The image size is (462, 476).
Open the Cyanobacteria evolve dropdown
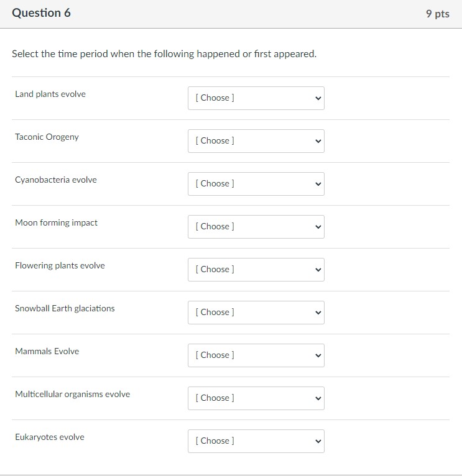click(256, 184)
